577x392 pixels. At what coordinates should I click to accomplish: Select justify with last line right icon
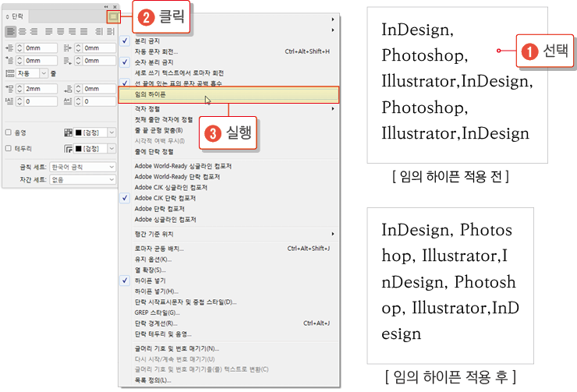click(x=72, y=32)
